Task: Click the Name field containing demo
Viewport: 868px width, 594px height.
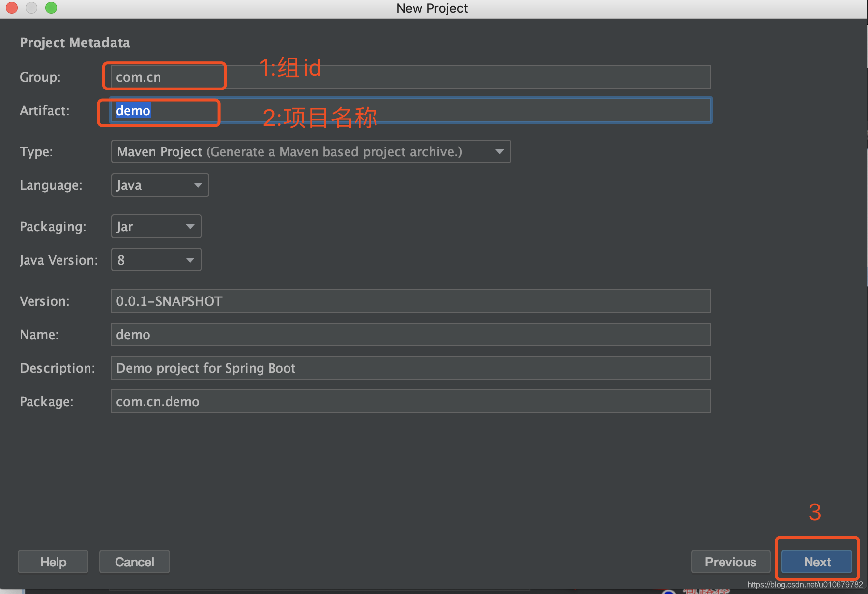Action: [410, 334]
